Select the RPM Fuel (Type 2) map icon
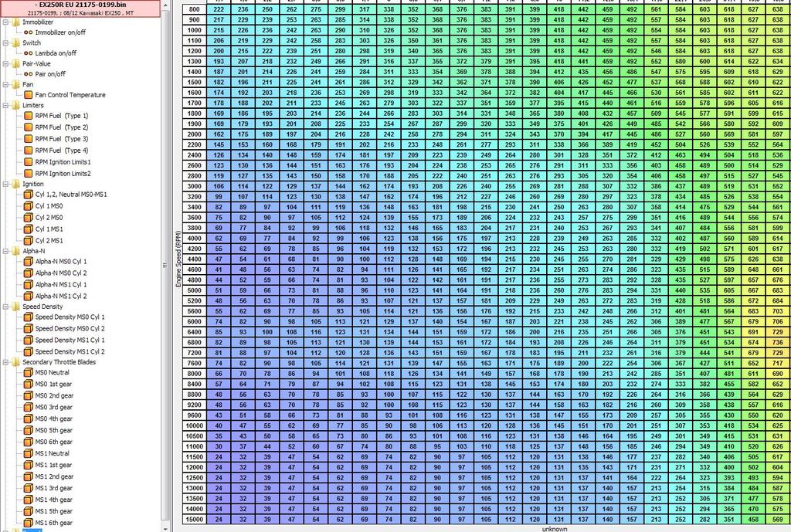791x532 pixels. click(x=29, y=127)
